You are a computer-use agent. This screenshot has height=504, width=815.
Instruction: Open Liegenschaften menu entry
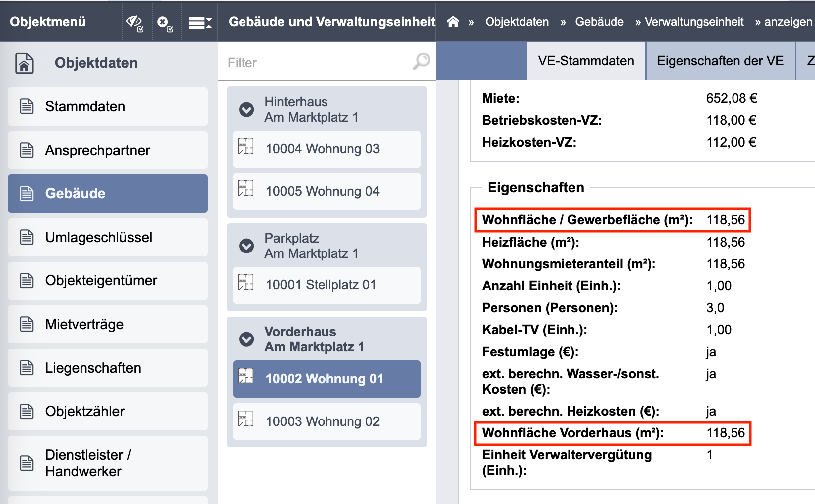(x=108, y=368)
